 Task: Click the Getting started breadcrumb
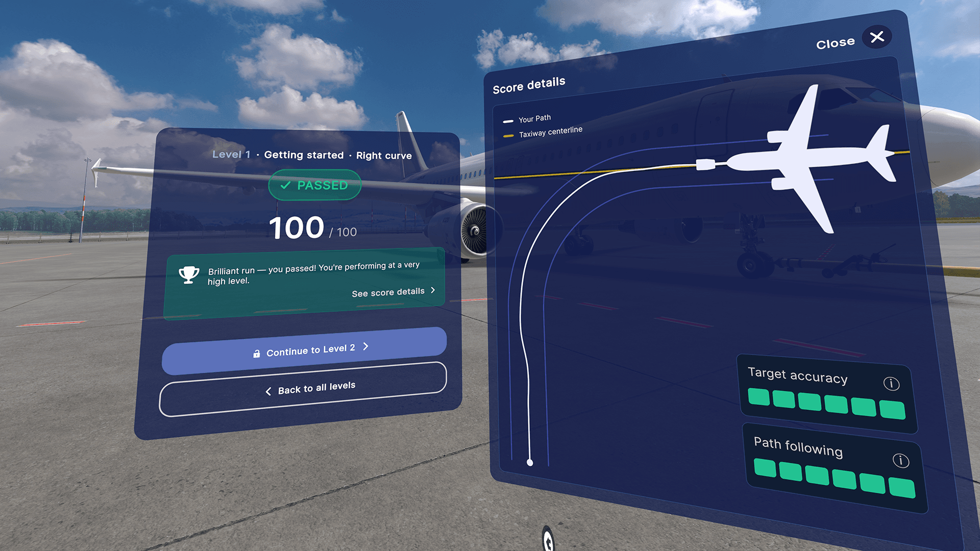coord(304,155)
